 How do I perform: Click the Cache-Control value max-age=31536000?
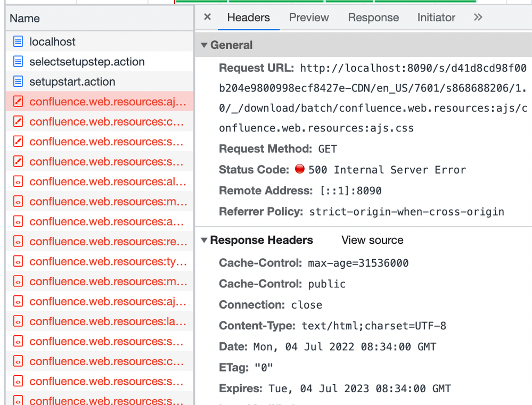(x=358, y=263)
